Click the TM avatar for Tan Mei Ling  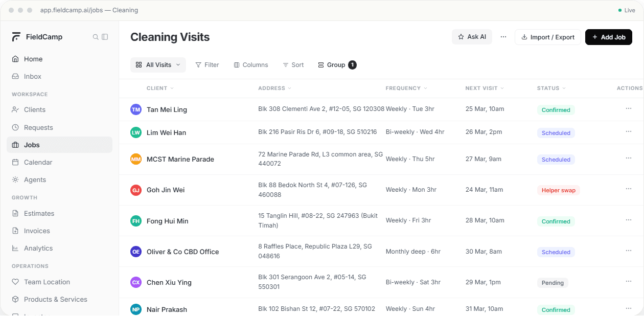[136, 109]
